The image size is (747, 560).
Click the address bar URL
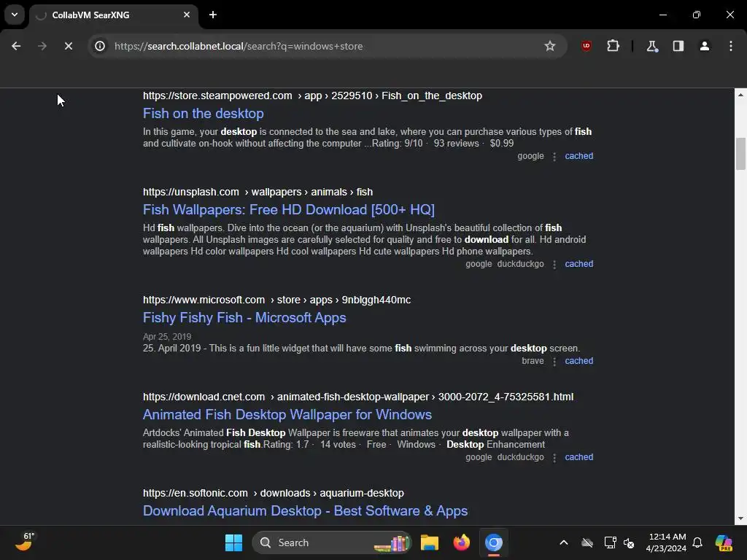pos(239,46)
